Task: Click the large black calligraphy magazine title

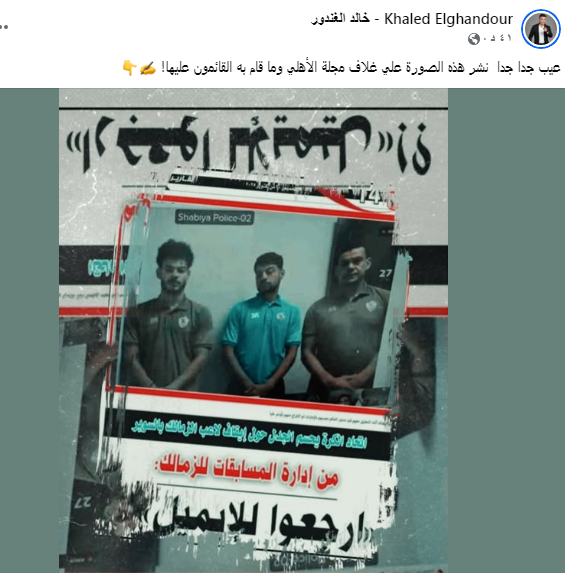Action: [x=249, y=143]
